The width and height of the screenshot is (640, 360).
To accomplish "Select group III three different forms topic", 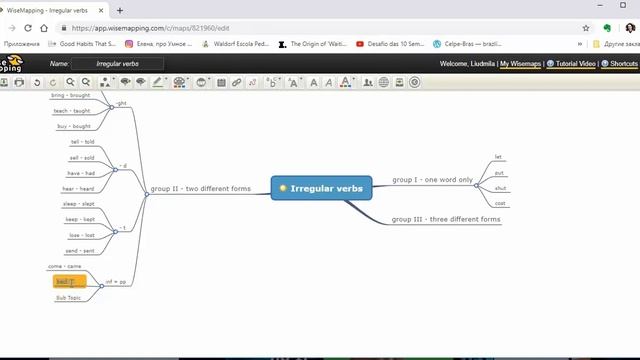I will tap(446, 219).
